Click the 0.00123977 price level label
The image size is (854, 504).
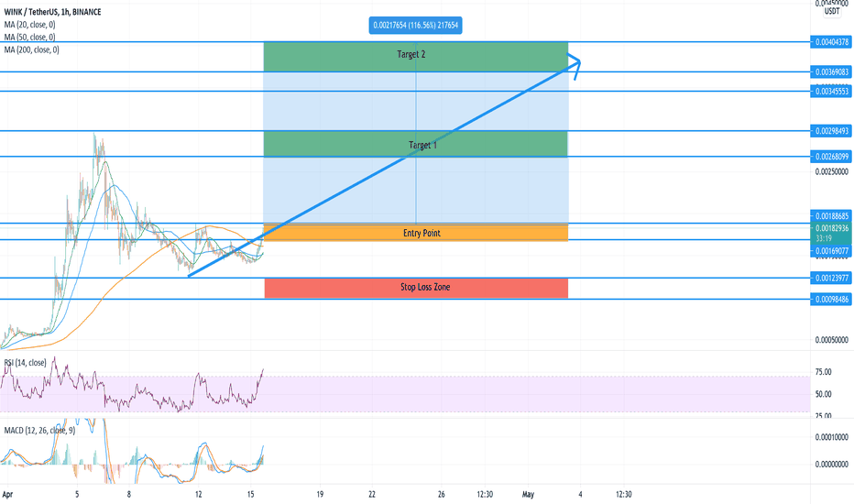click(x=831, y=279)
